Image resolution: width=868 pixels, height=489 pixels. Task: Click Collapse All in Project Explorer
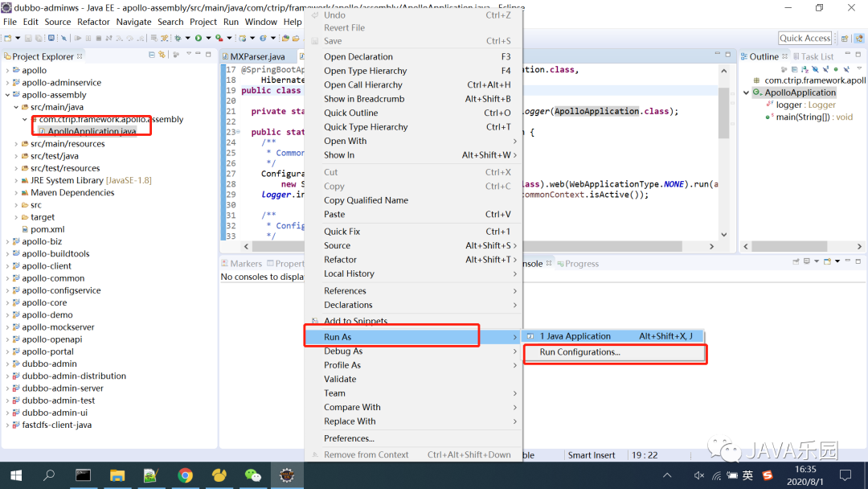152,55
